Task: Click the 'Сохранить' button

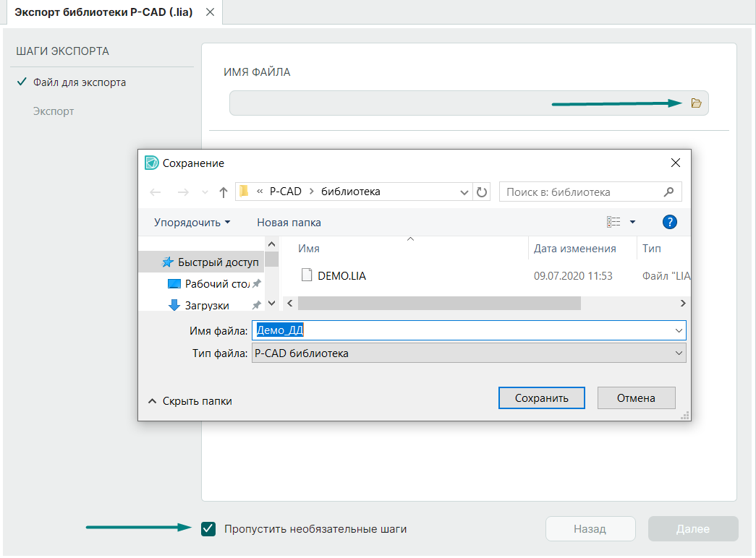Action: click(541, 398)
